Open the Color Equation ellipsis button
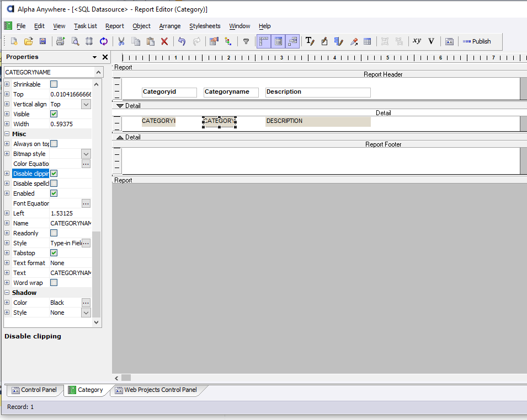This screenshot has height=420, width=527. (x=86, y=164)
